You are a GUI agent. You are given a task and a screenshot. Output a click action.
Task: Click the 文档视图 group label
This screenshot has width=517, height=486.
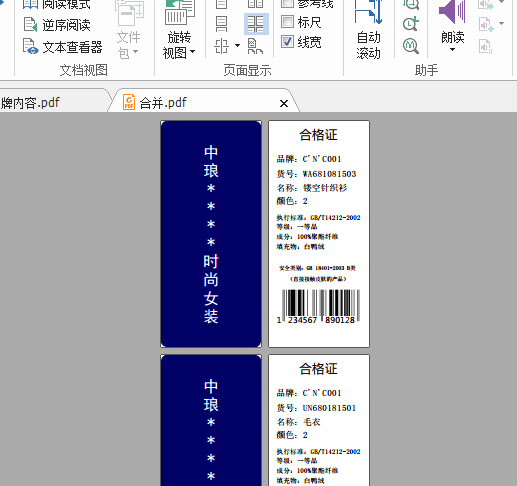click(84, 70)
